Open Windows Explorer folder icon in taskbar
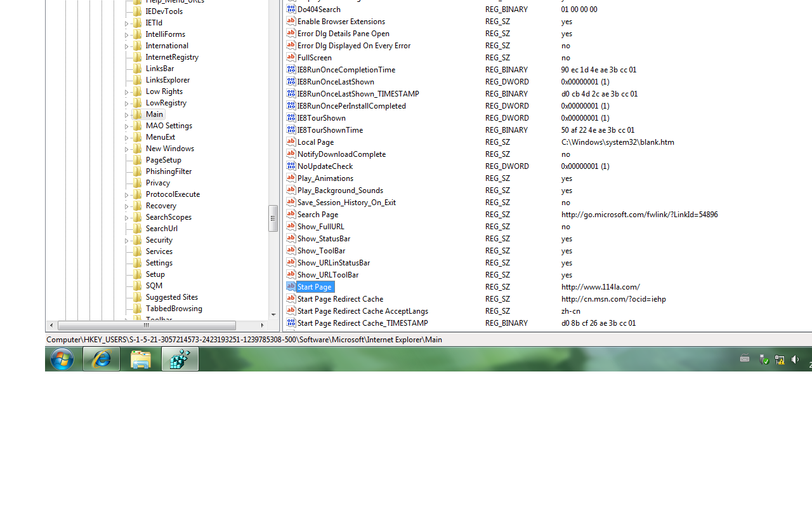 point(141,359)
